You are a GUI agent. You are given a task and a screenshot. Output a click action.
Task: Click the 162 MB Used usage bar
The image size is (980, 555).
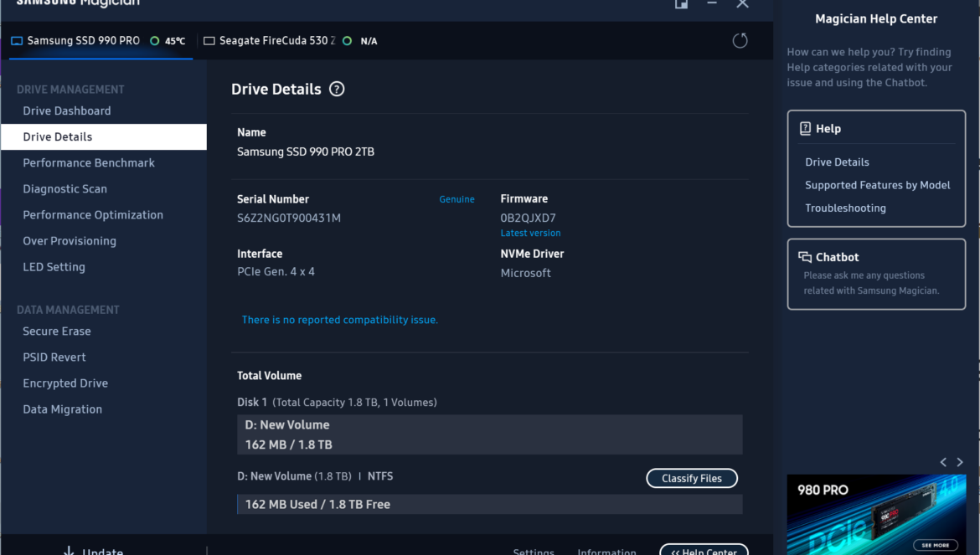489,505
